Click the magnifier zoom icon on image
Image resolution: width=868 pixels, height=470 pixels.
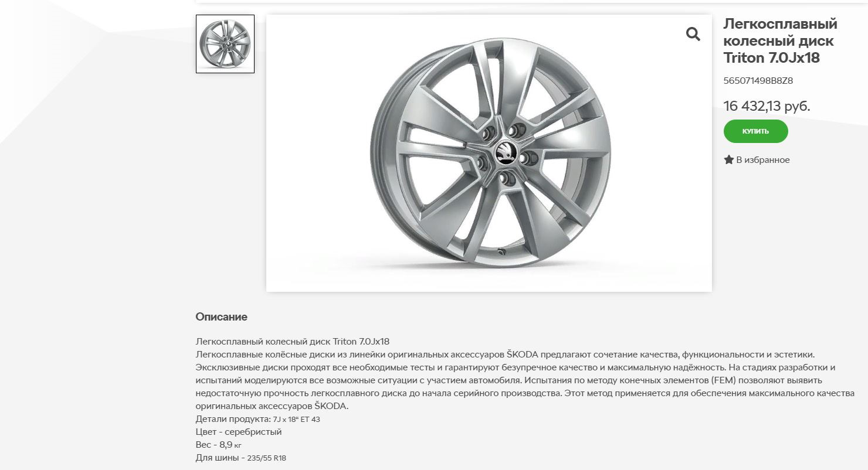click(x=693, y=34)
